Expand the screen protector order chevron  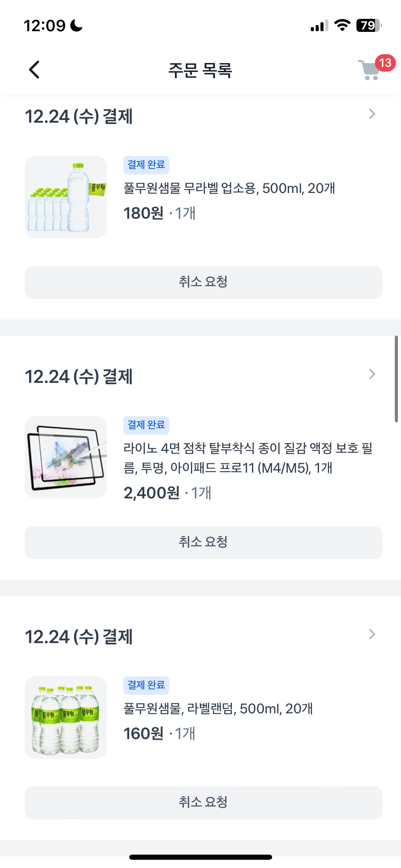coord(372,374)
